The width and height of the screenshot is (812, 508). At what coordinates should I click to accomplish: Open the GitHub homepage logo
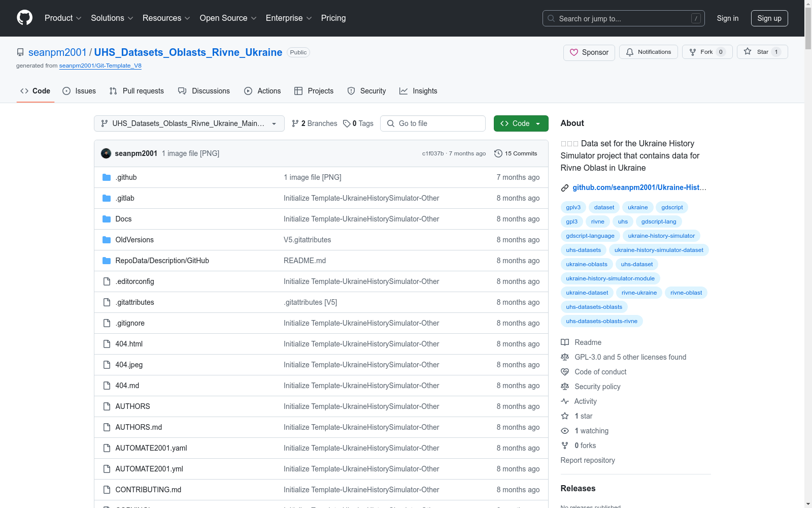coord(24,18)
